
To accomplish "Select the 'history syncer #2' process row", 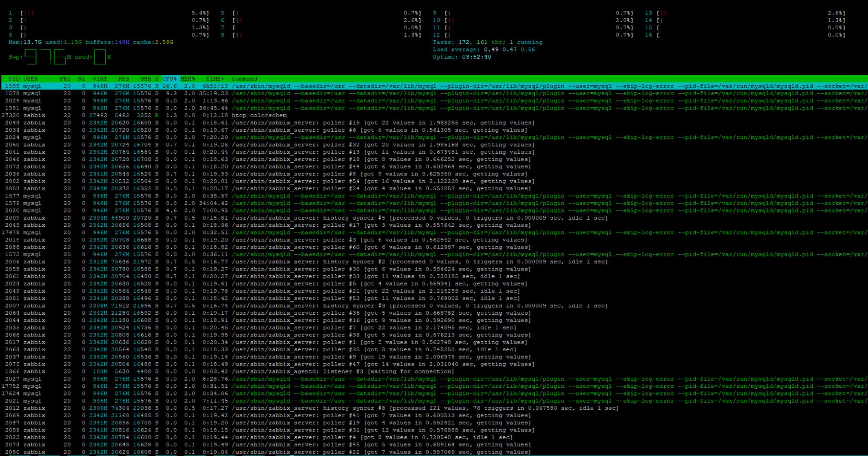I will pos(434,262).
